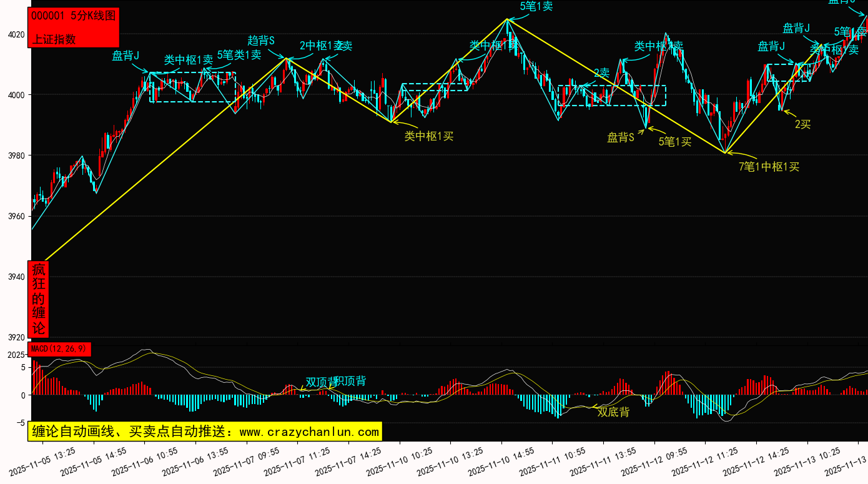Image resolution: width=868 pixels, height=484 pixels.
Task: Click the 7笔1中枢1买 buy signal label
Action: [769, 167]
